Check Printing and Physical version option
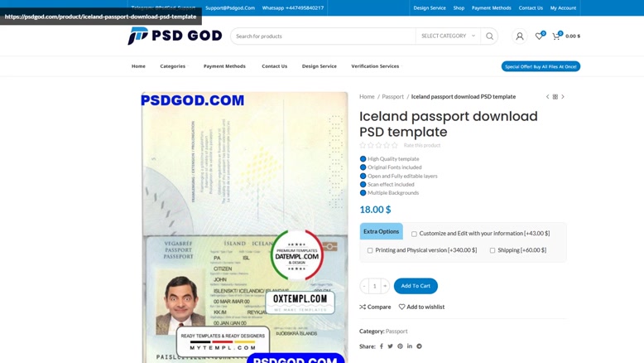Image resolution: width=644 pixels, height=363 pixels. pyautogui.click(x=370, y=250)
